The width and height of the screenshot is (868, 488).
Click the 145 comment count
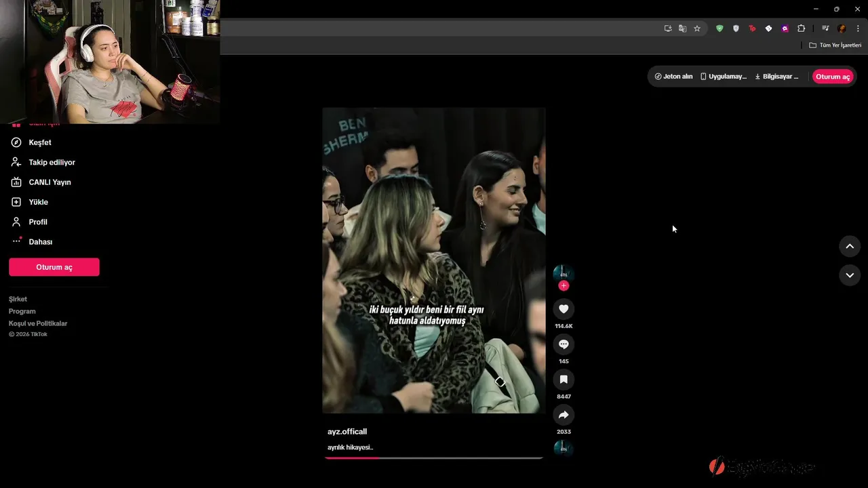click(x=564, y=361)
